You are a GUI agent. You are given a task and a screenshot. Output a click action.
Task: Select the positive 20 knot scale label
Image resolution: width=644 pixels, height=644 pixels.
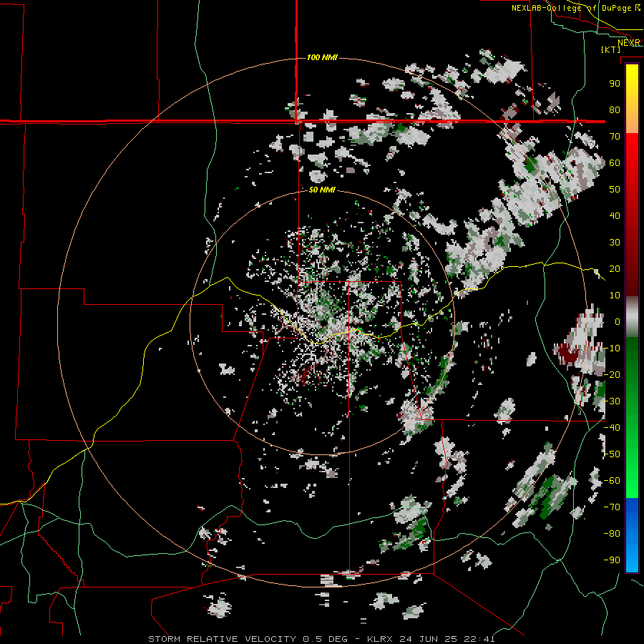(x=615, y=268)
